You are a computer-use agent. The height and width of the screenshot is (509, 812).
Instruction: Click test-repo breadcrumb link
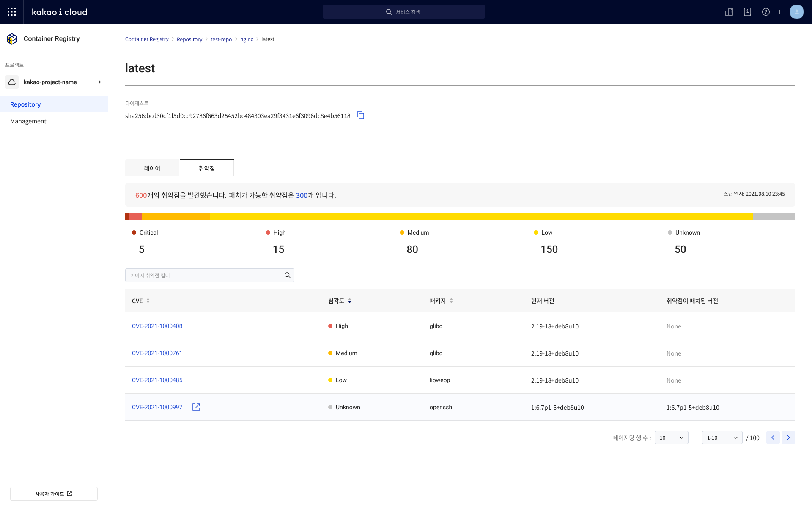[221, 39]
